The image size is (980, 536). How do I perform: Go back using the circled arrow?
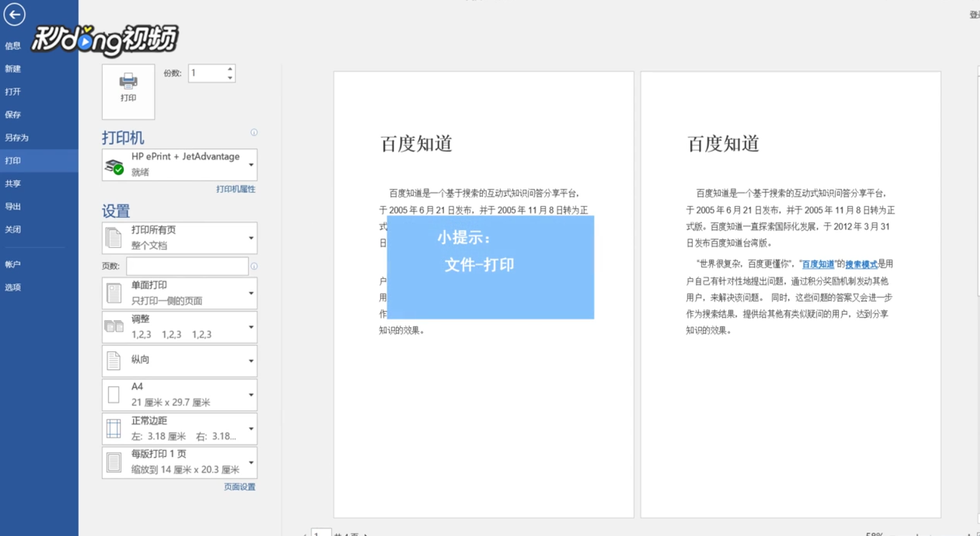14,14
